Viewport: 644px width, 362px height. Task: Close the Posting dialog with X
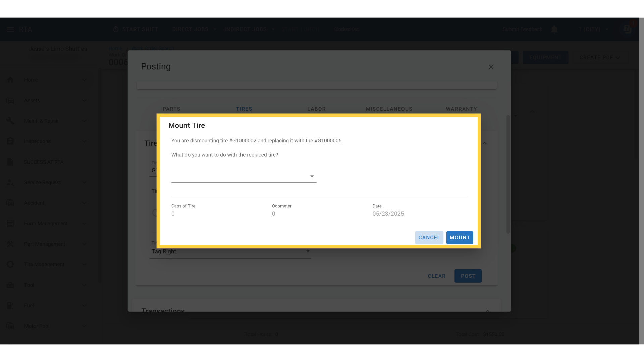(491, 67)
